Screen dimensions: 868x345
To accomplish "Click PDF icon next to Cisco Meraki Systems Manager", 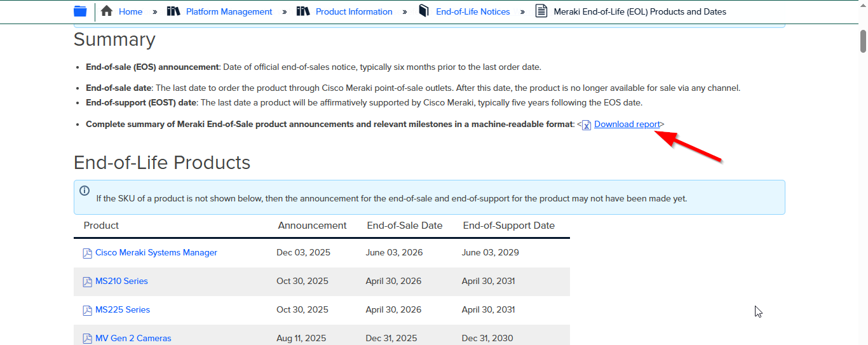I will click(88, 254).
